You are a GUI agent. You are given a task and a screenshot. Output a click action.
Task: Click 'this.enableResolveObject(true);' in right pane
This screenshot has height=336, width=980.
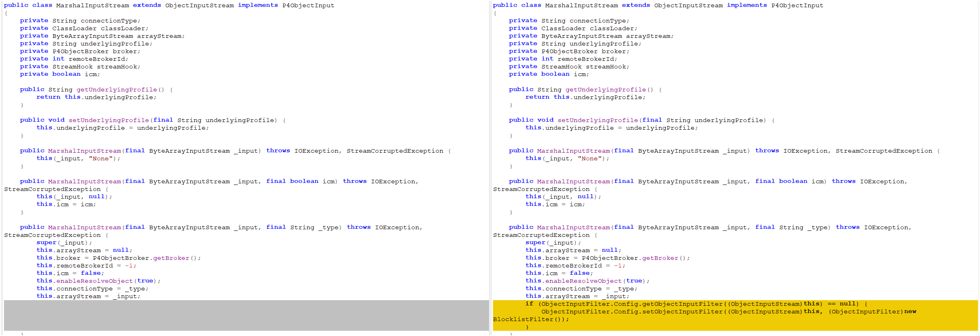[587, 281]
